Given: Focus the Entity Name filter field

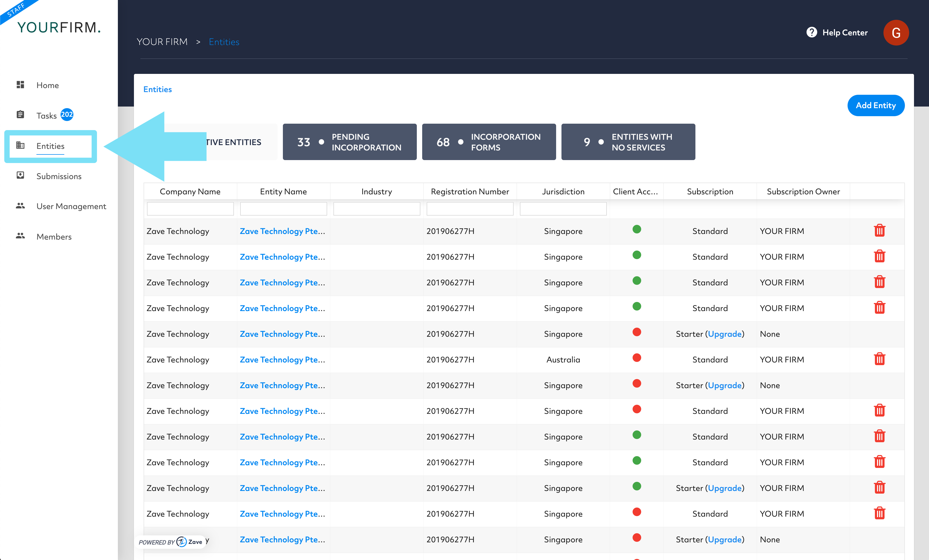Looking at the screenshot, I should (283, 209).
